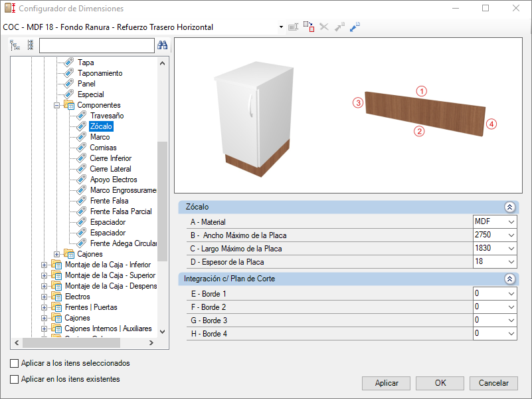The width and height of the screenshot is (532, 399).
Task: Open the Ancho Máximo de la Placa dropdown
Action: pos(511,235)
